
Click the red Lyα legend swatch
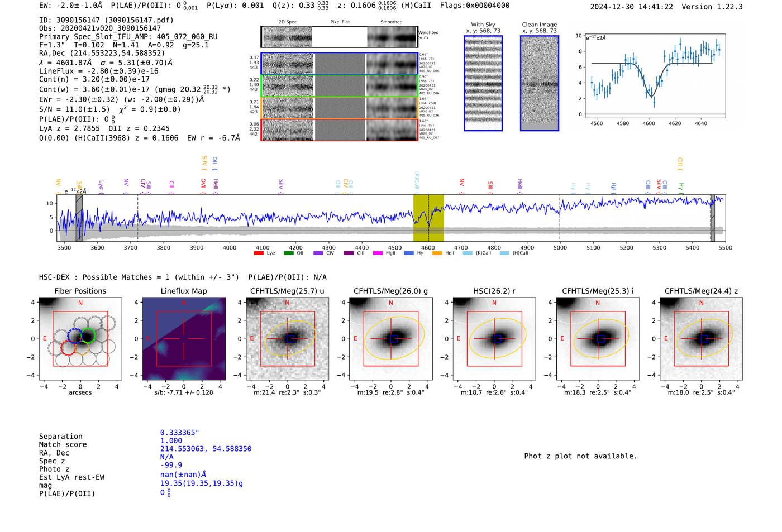pyautogui.click(x=259, y=253)
